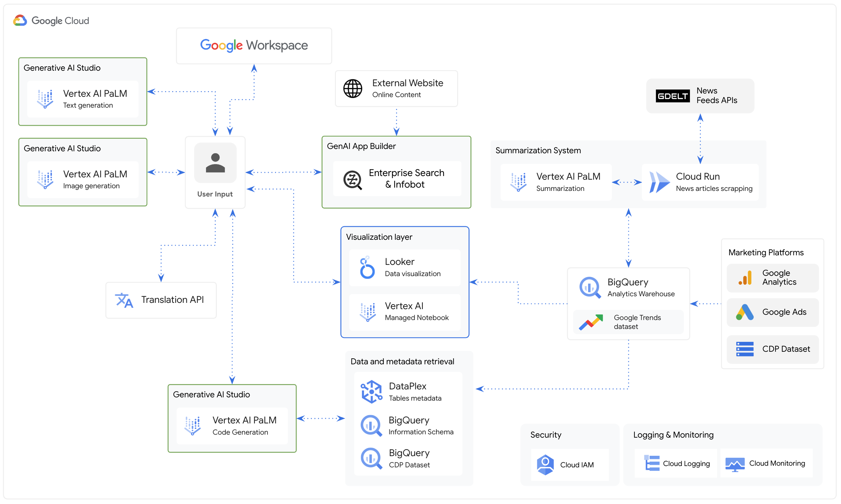Screen dimensions: 841x504
Task: Click the 'Looker' title text
Action: [400, 262]
